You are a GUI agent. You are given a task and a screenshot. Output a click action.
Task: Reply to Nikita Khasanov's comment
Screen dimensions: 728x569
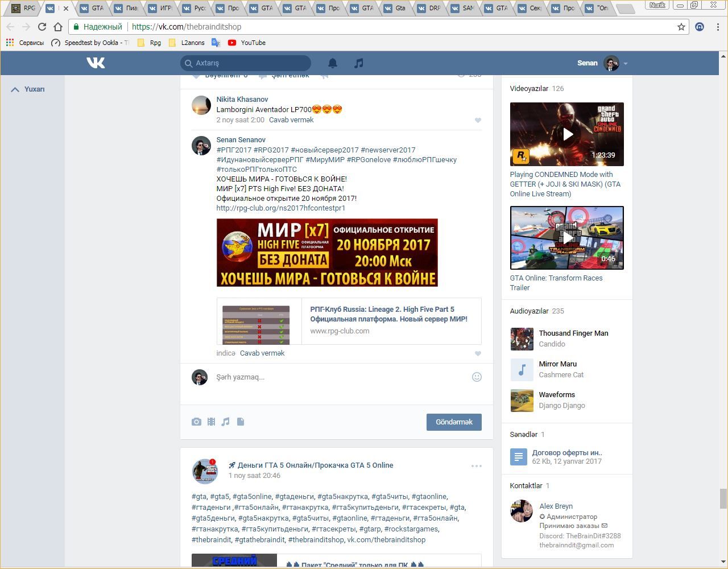tap(291, 120)
